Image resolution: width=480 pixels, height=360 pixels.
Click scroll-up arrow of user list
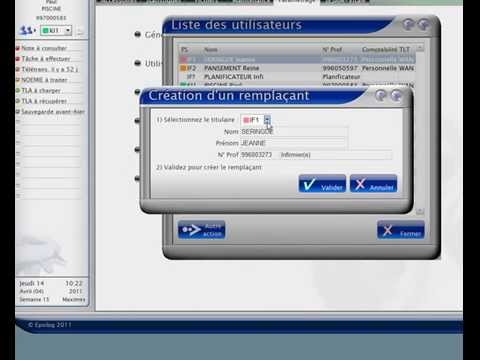(x=420, y=48)
